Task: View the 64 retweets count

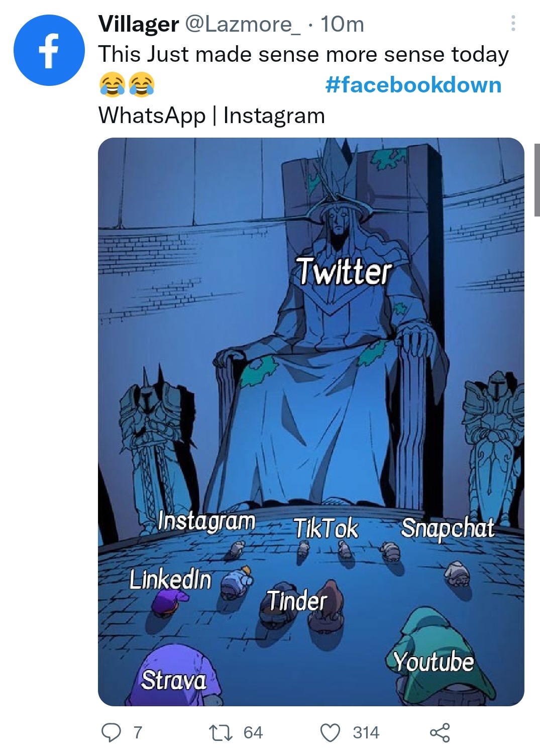Action: tap(253, 732)
